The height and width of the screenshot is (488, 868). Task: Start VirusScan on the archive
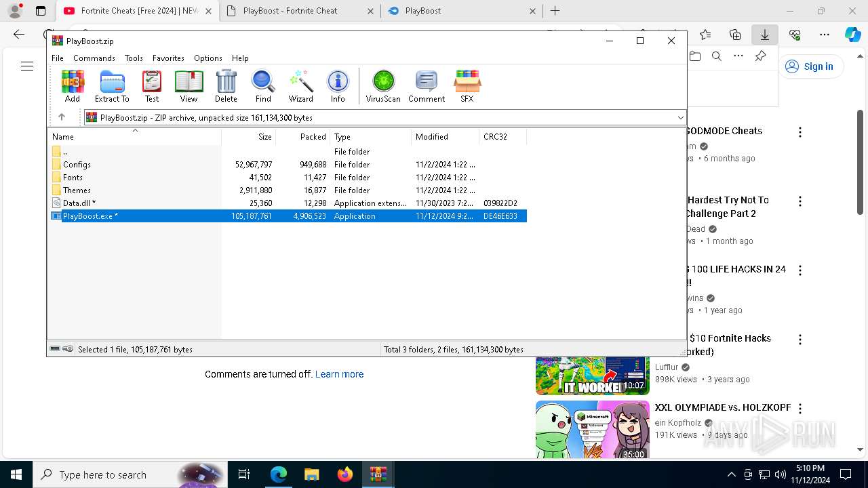tap(383, 86)
